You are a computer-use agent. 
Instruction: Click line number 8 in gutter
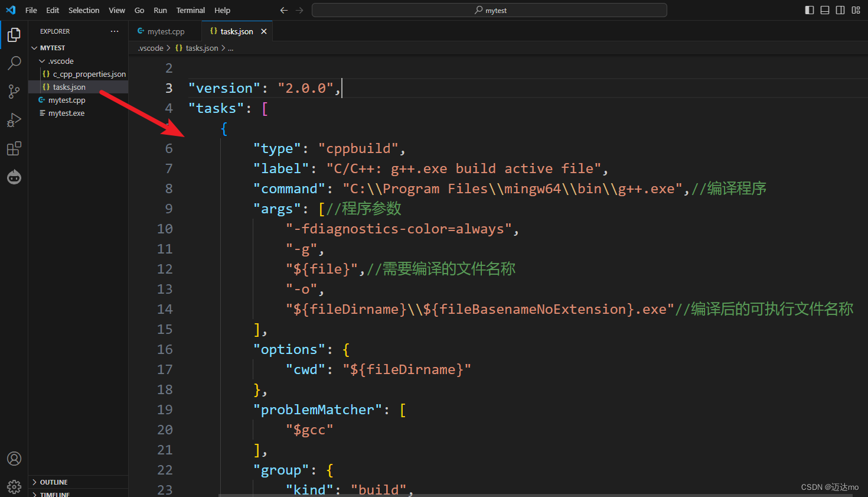click(x=169, y=189)
